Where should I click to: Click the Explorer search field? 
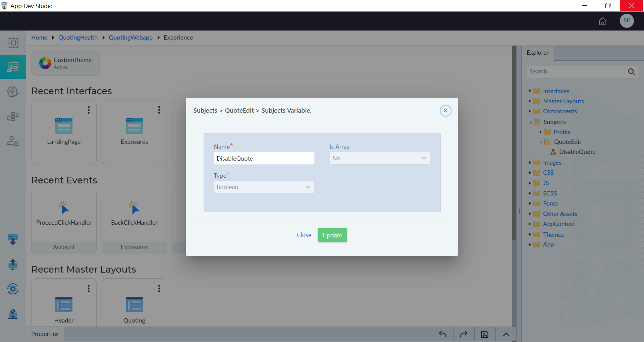click(577, 71)
